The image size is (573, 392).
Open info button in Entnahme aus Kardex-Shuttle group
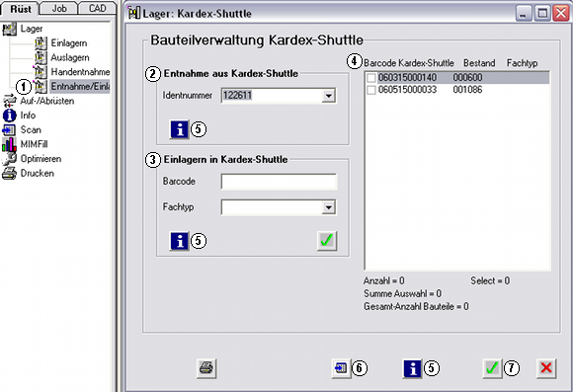(179, 129)
